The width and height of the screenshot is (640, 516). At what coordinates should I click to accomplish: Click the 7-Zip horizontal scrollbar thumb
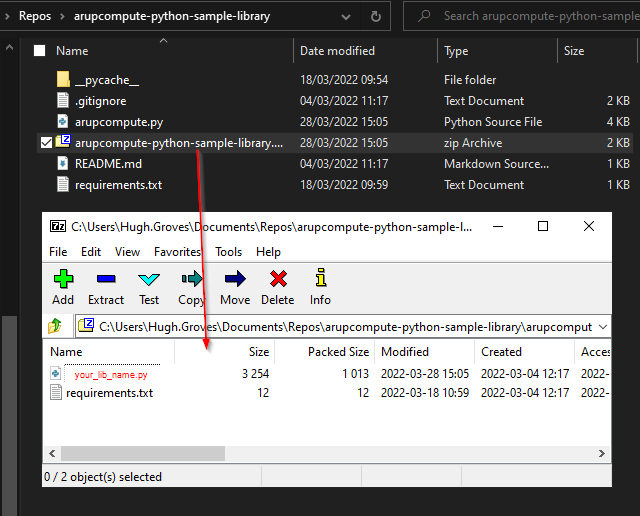143,453
